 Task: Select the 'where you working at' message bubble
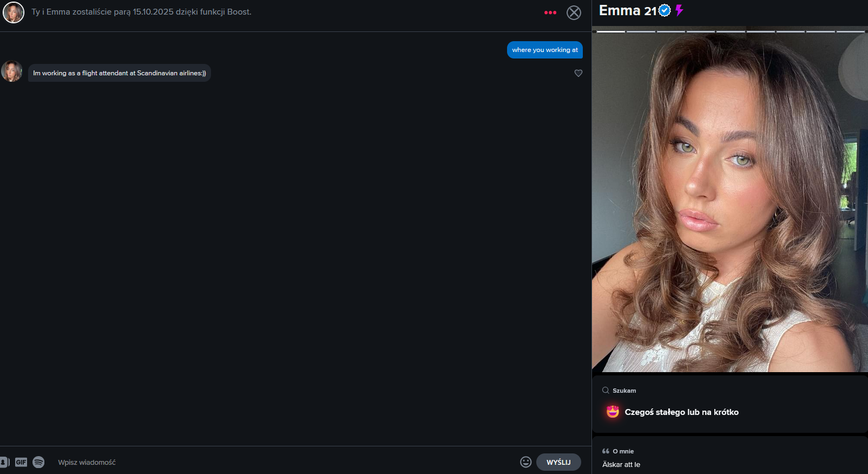545,50
